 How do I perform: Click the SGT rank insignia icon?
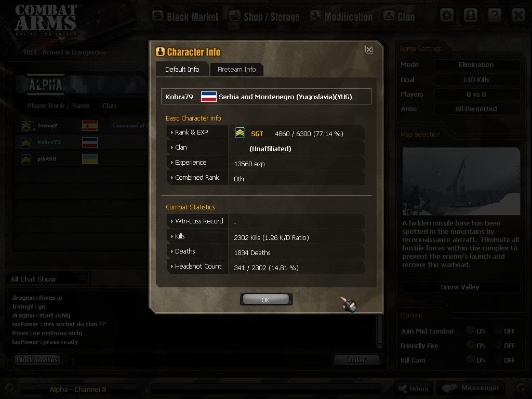click(x=240, y=133)
